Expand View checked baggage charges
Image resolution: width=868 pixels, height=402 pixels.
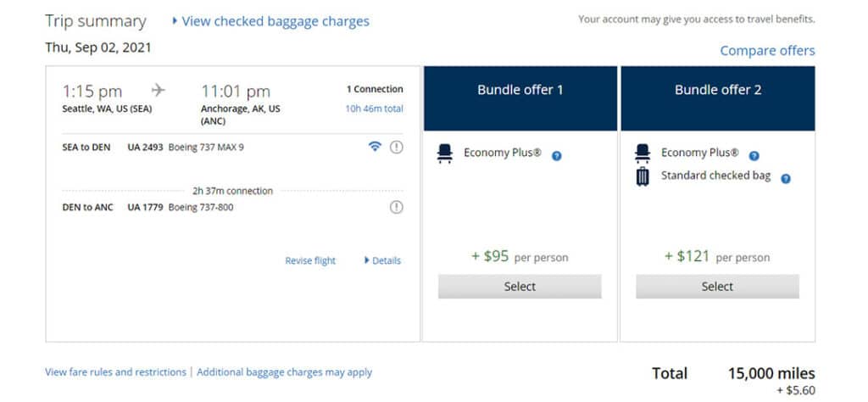(270, 21)
